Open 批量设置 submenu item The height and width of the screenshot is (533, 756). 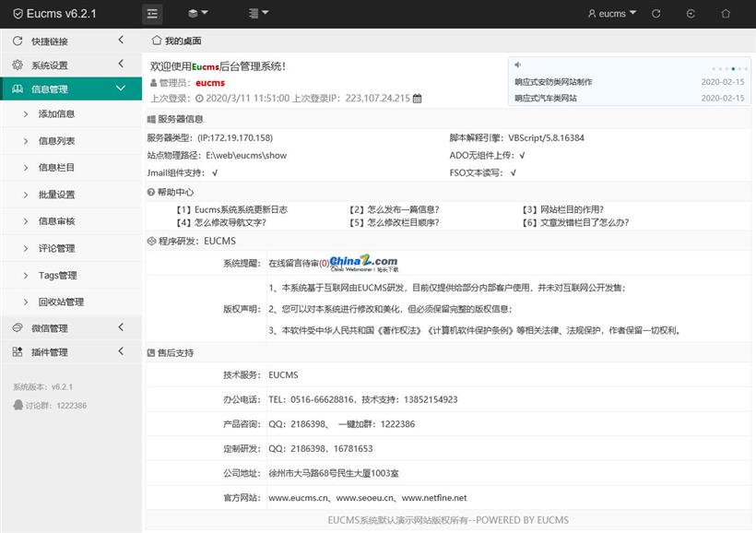point(56,195)
